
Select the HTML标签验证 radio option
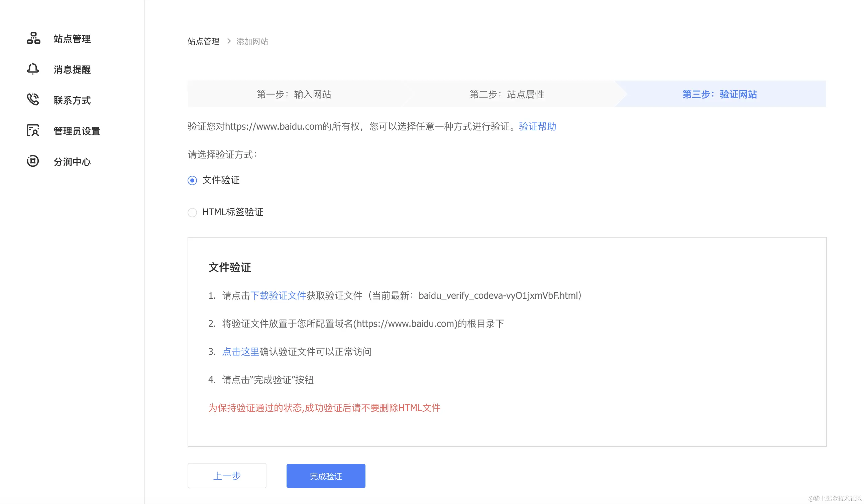[x=192, y=213]
